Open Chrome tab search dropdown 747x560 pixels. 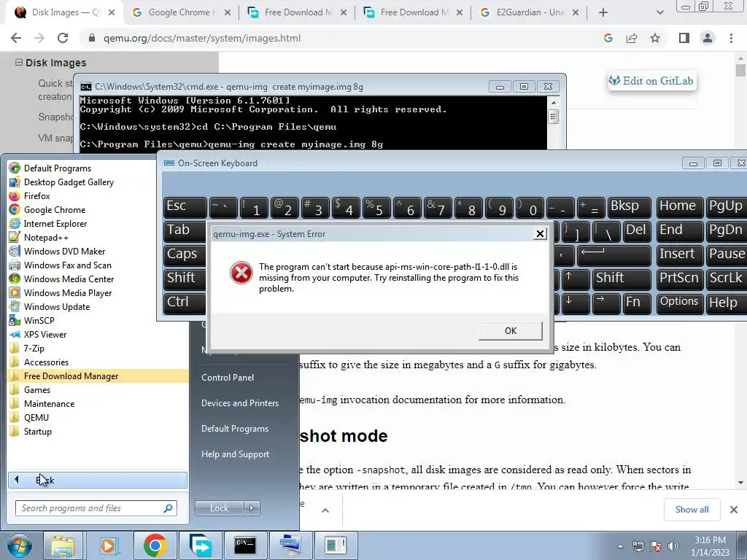pyautogui.click(x=659, y=13)
